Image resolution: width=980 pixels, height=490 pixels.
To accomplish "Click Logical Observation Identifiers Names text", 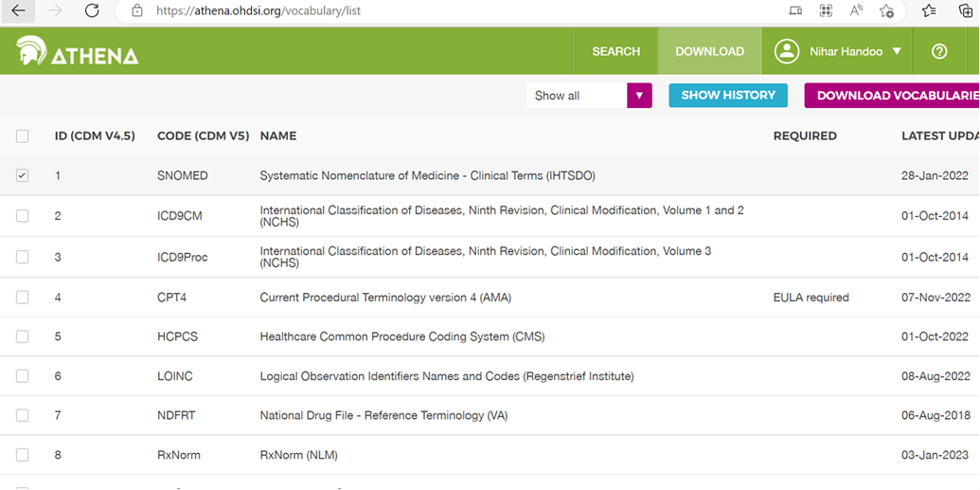I will [447, 376].
